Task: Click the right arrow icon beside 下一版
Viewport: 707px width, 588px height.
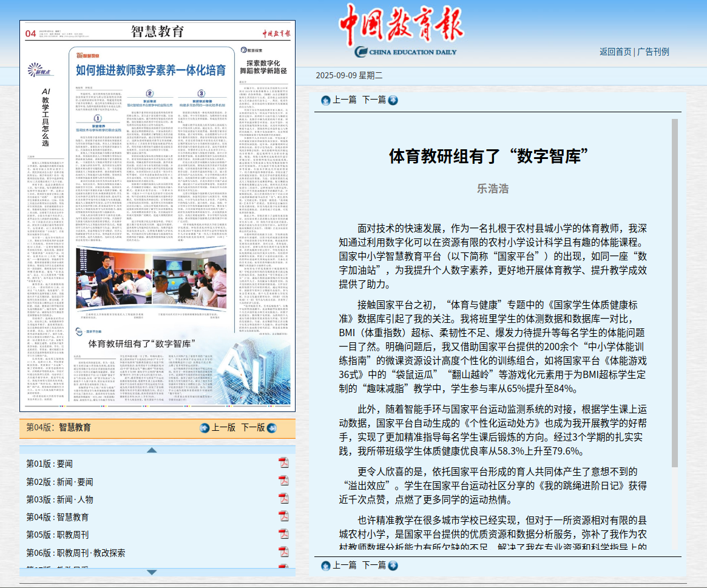Action: tap(272, 428)
